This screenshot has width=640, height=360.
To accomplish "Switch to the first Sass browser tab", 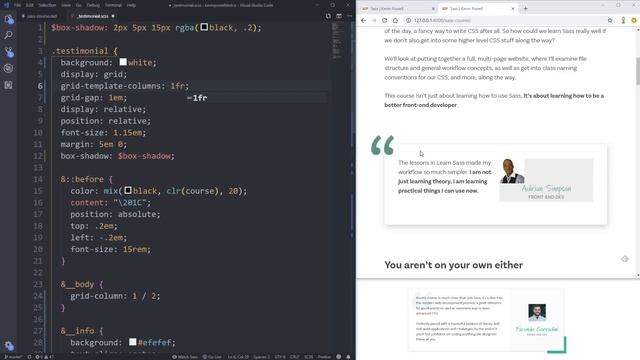I will coord(398,9).
